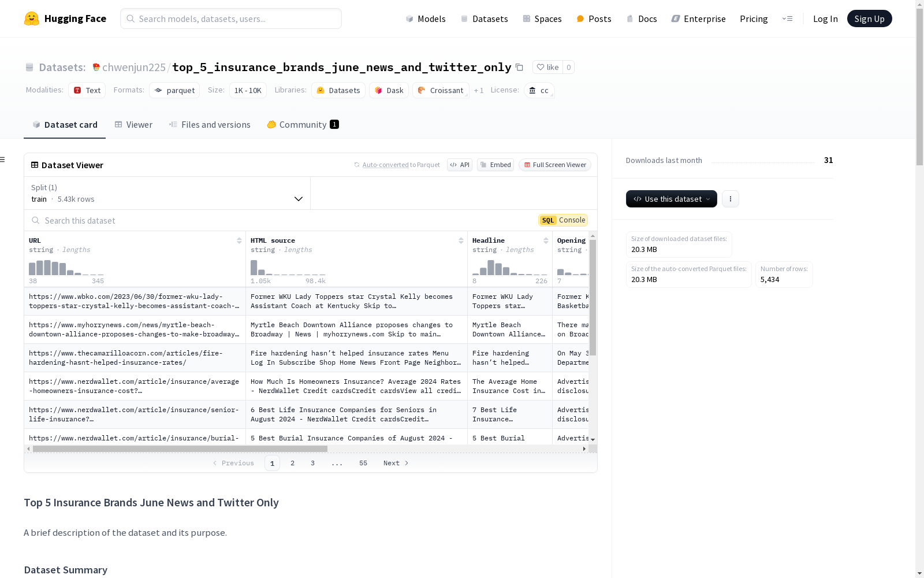The image size is (924, 578).
Task: Click the chwenjun225 user avatar
Action: pyautogui.click(x=96, y=67)
